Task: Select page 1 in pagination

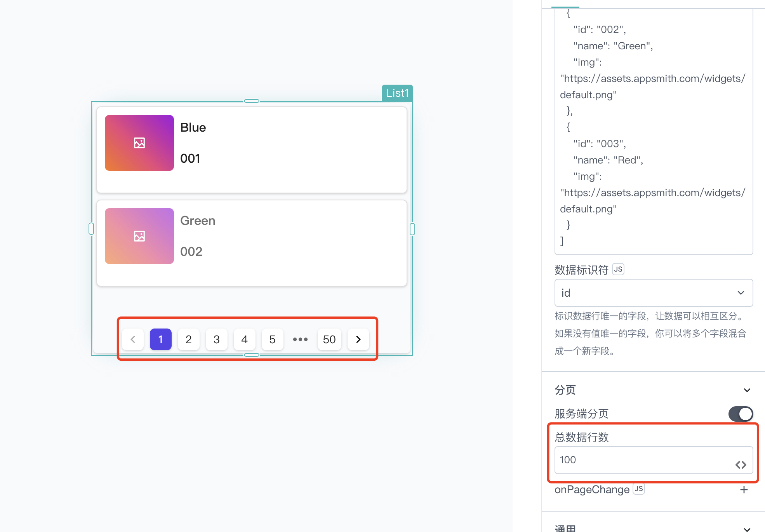Action: coord(161,339)
